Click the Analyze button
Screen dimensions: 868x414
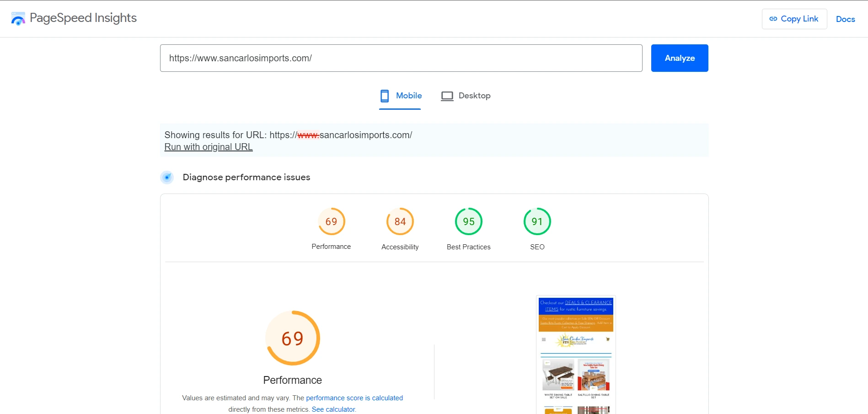680,58
